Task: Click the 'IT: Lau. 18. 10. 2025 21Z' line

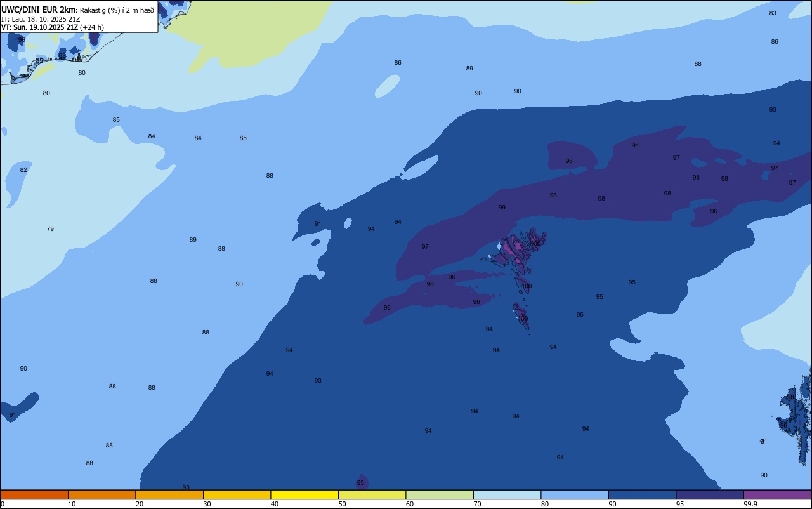Action: coord(41,19)
